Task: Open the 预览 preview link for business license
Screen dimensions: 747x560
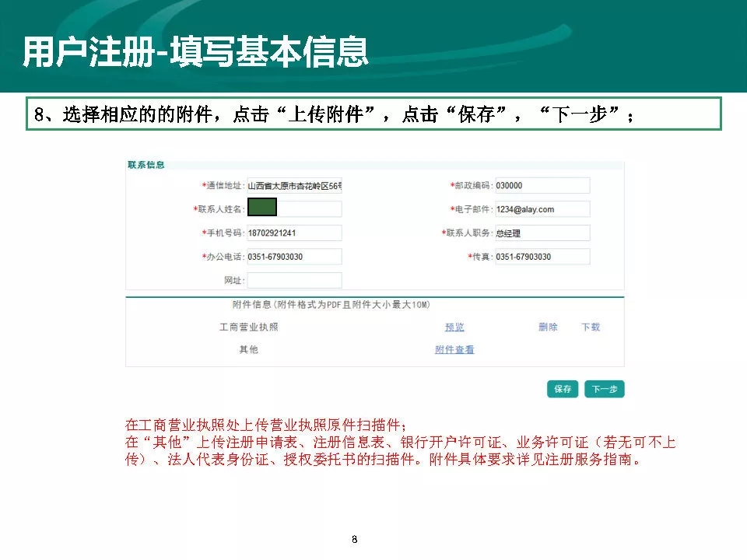Action: [x=454, y=327]
